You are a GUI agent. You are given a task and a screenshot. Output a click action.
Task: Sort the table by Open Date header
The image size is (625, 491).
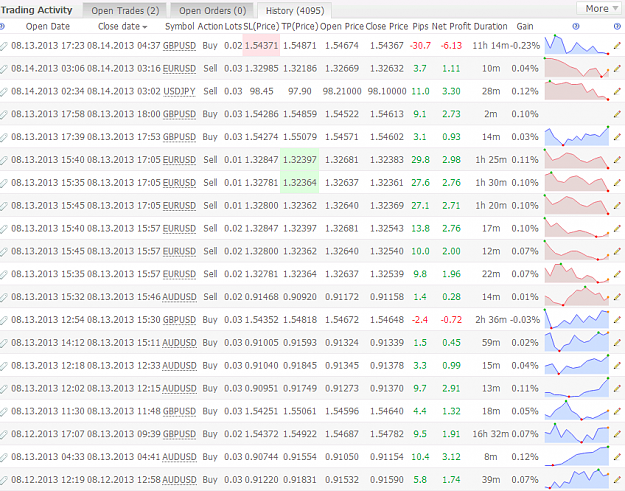pos(48,27)
